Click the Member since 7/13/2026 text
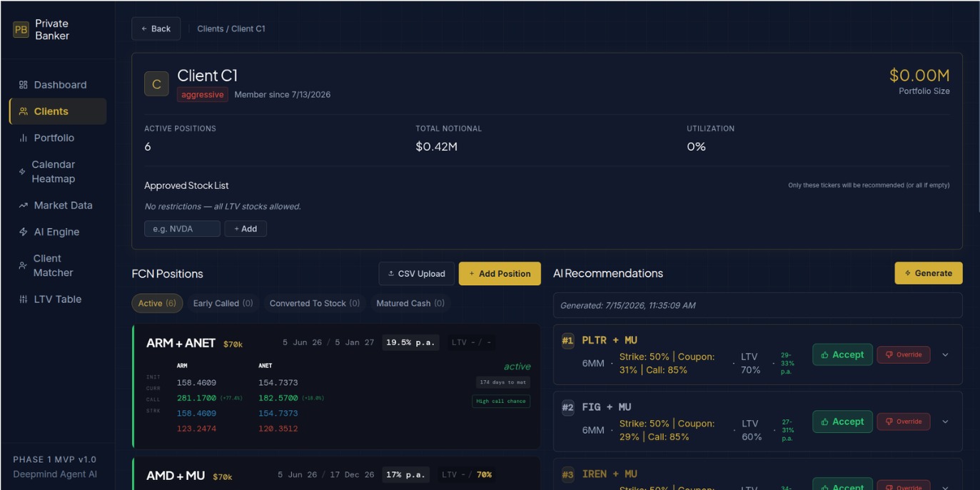The width and height of the screenshot is (980, 490). (283, 95)
